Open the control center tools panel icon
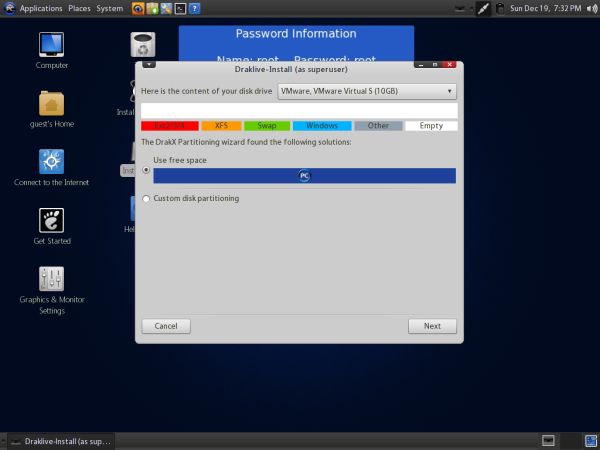The image size is (600, 450). (166, 8)
